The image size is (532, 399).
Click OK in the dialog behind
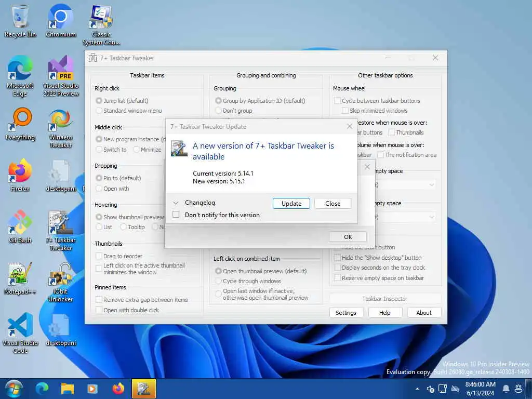click(348, 237)
